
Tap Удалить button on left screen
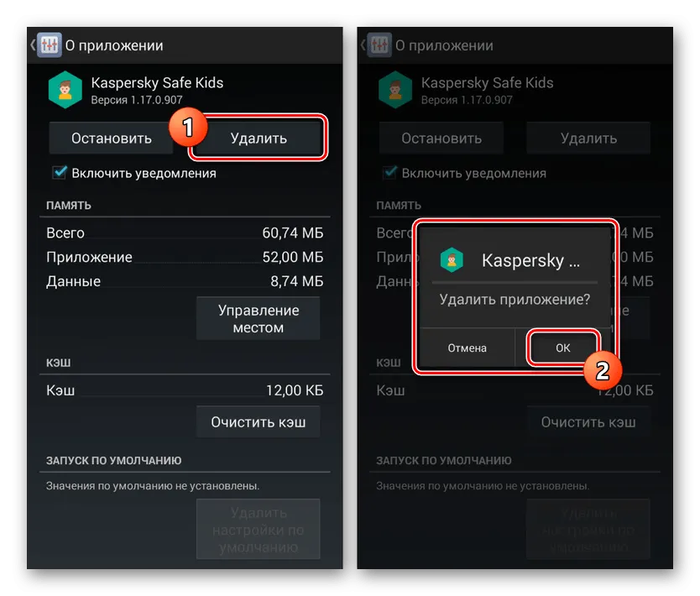(x=259, y=138)
